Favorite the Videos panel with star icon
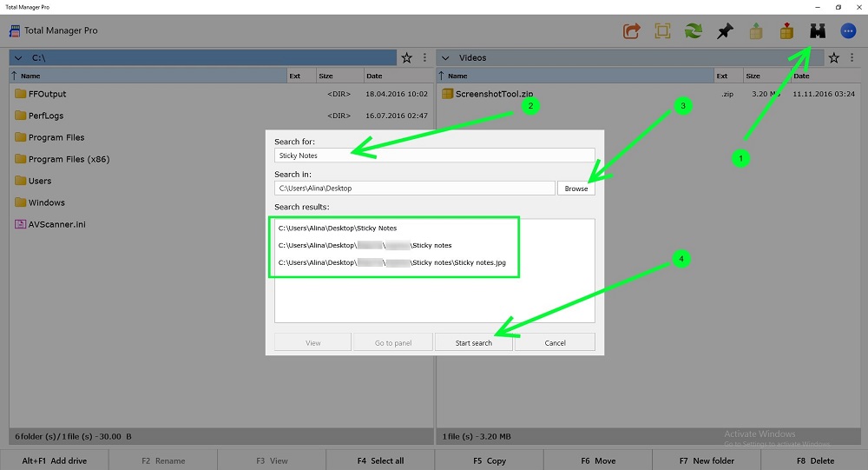The image size is (868, 470). [834, 57]
